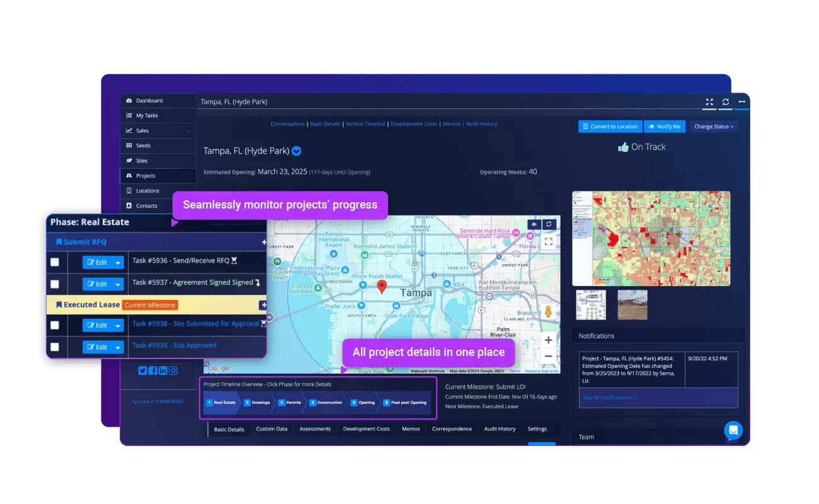Expand the Edit dropdown arrow for Task #5937

click(118, 284)
